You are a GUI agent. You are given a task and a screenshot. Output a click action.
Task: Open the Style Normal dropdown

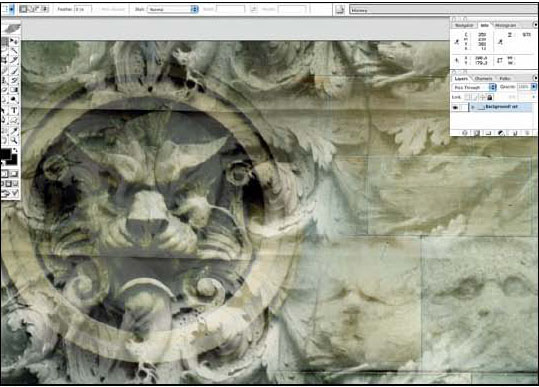173,9
